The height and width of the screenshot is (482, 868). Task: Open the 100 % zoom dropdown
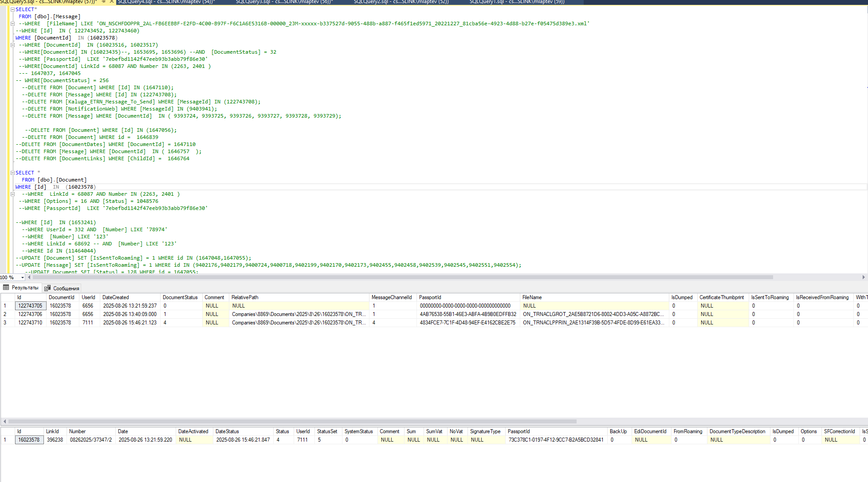coord(23,277)
